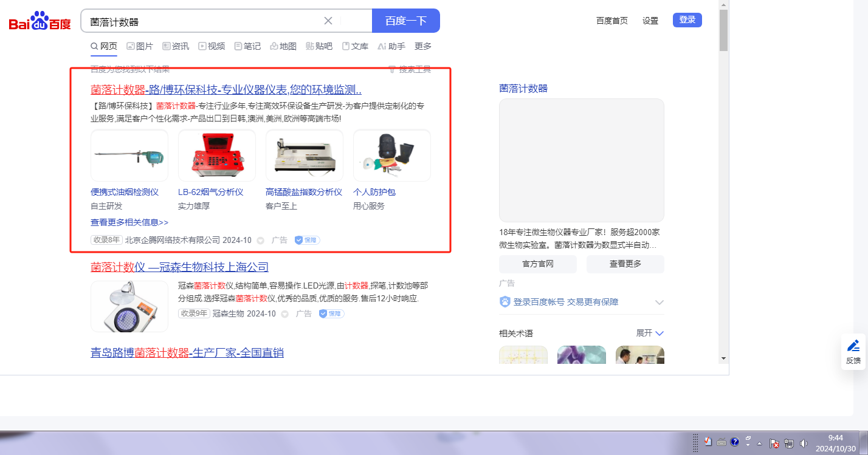Switch to the 文库 search tab
The image size is (868, 455).
point(355,46)
